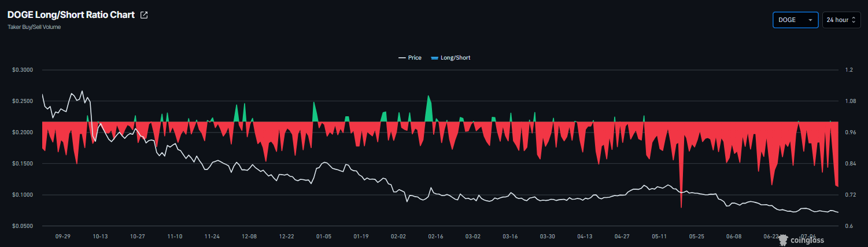Click the Taker Buy/Sell Volume subtitle
Screen dimensions: 868x247
[34, 27]
